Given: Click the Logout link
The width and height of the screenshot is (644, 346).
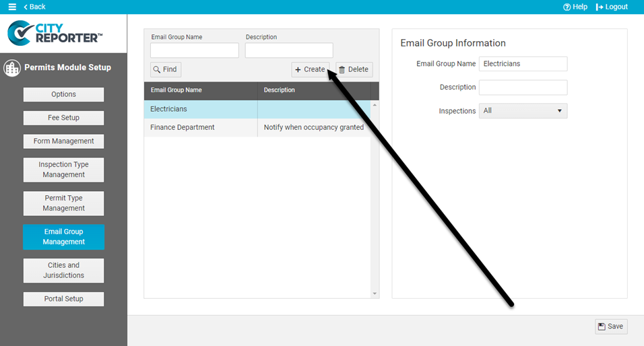Looking at the screenshot, I should pos(612,7).
